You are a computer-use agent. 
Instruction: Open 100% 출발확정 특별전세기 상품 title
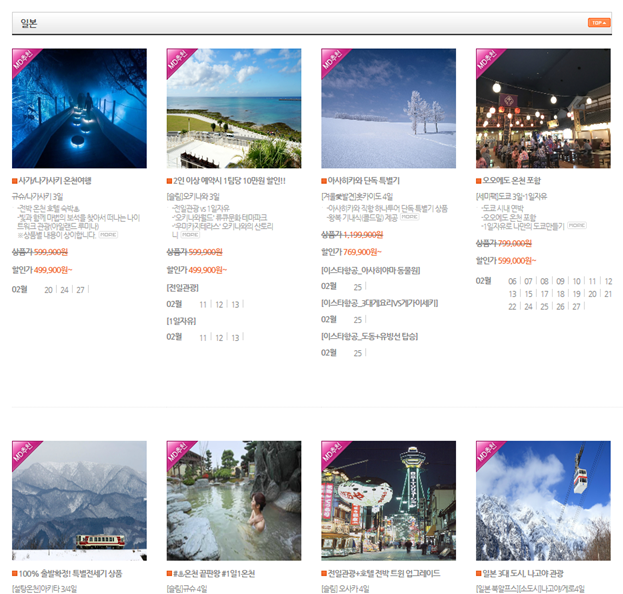point(70,574)
